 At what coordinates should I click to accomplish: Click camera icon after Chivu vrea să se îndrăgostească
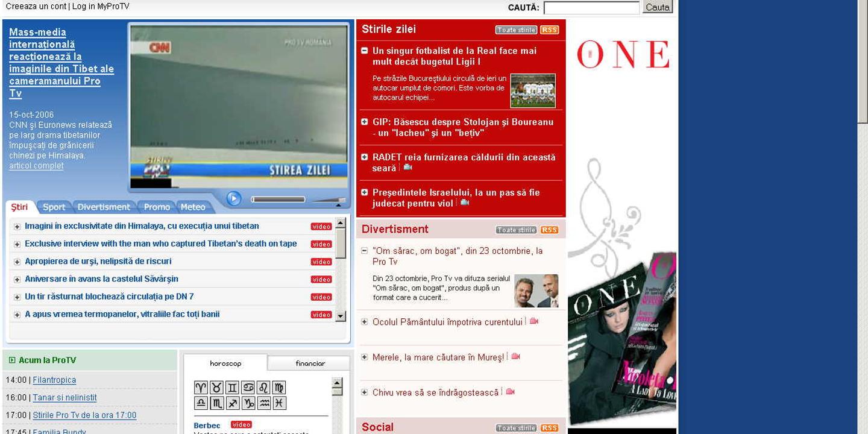point(510,392)
